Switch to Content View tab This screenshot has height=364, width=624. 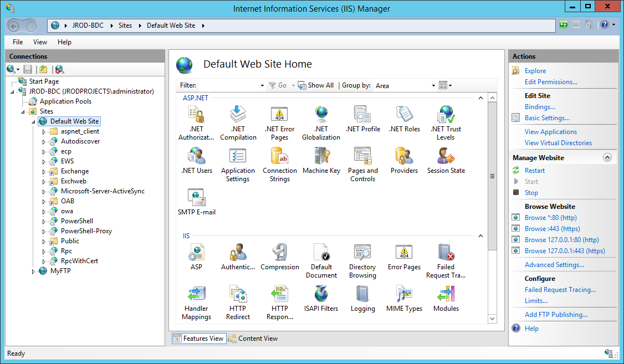click(253, 339)
